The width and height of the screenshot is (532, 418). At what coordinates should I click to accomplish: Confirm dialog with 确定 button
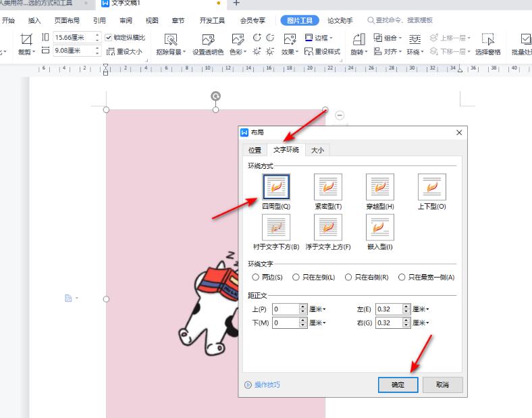(x=398, y=385)
